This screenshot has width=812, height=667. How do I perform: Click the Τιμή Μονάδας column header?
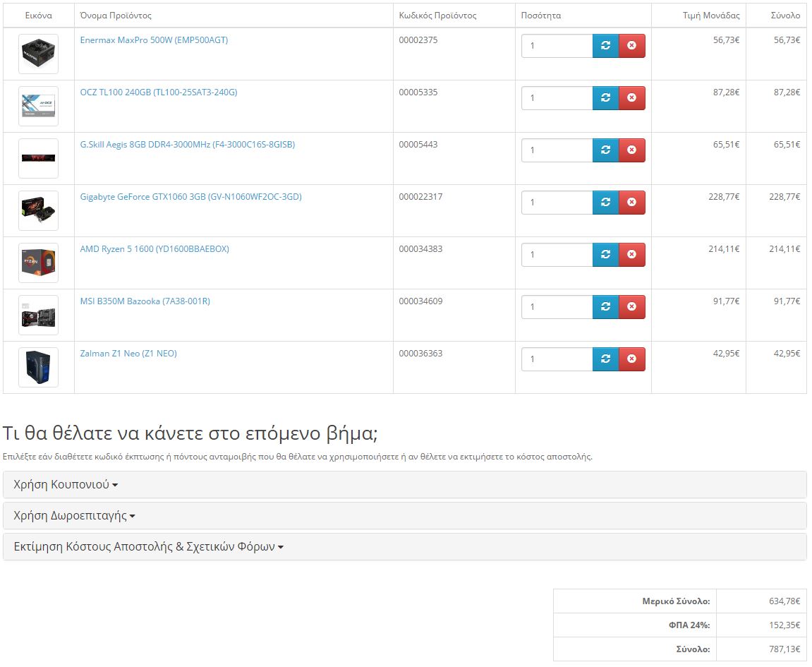[711, 16]
